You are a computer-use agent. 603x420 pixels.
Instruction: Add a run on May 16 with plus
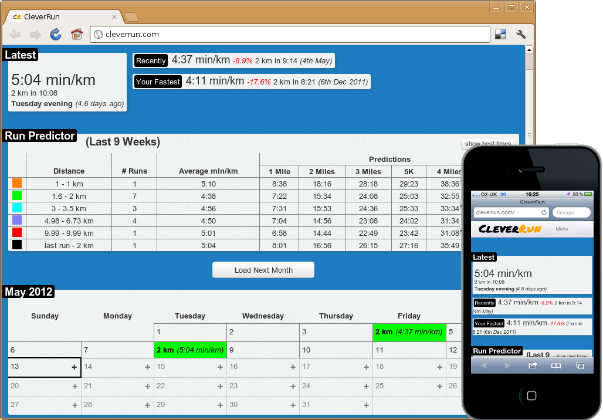[293, 367]
